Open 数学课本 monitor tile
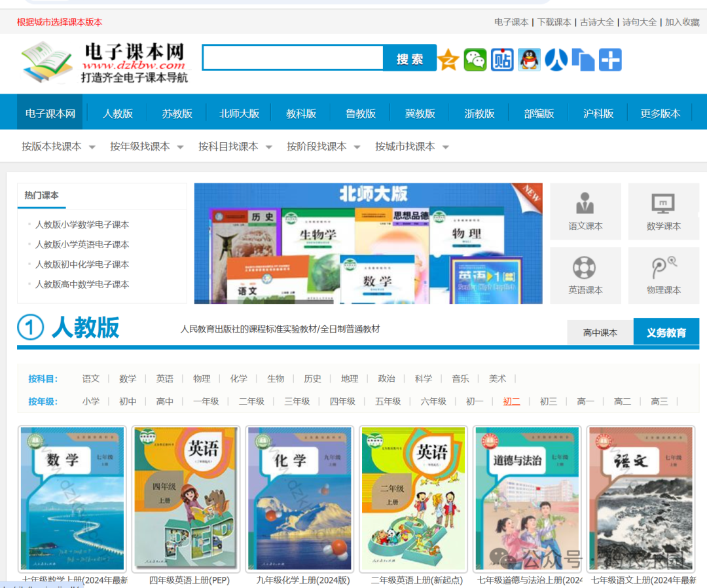Viewport: 707px width, 588px height. (663, 211)
